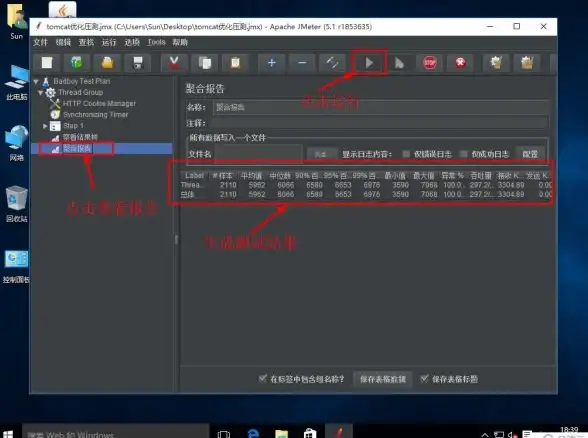Click the Windows Start button
This screenshot has height=438, width=588.
point(8,434)
